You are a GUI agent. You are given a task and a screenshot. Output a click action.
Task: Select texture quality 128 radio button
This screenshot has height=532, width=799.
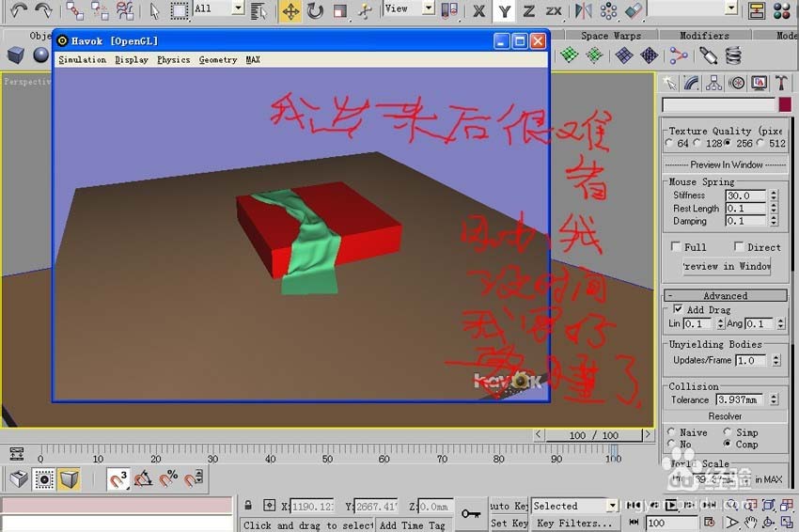point(697,143)
